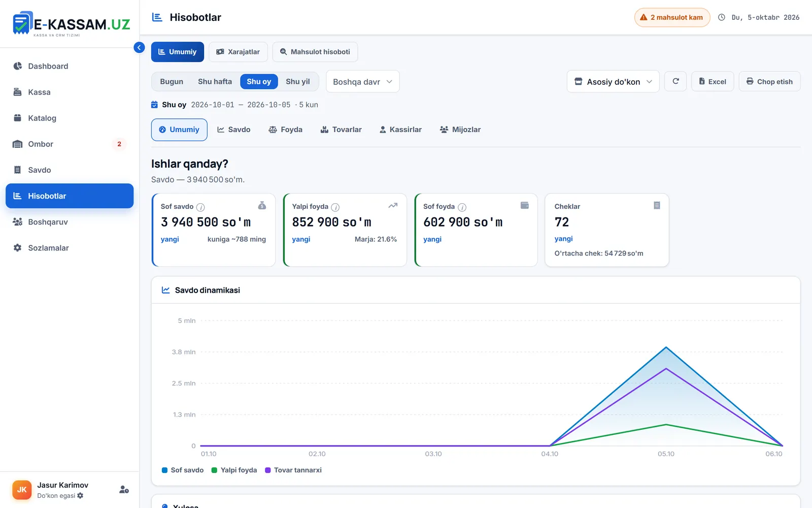Open the Mijozlar report sub-tab

(x=460, y=130)
